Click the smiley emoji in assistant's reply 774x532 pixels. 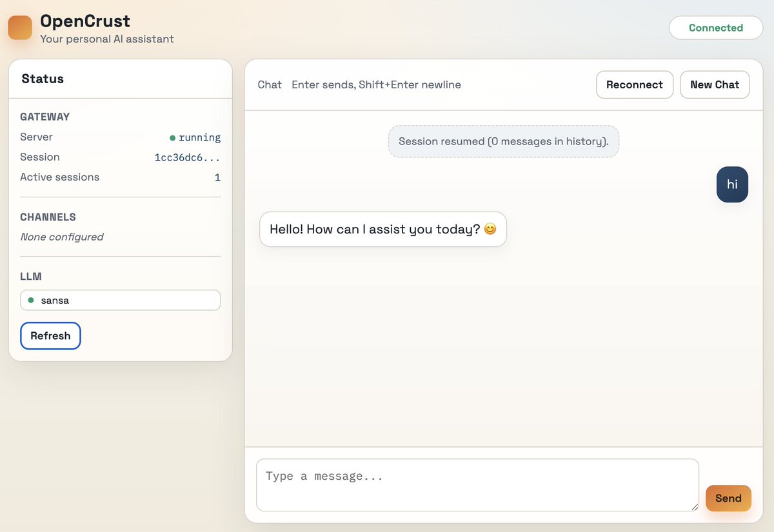[490, 228]
